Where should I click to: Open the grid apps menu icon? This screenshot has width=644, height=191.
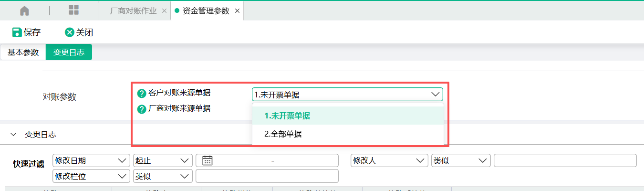click(x=74, y=11)
